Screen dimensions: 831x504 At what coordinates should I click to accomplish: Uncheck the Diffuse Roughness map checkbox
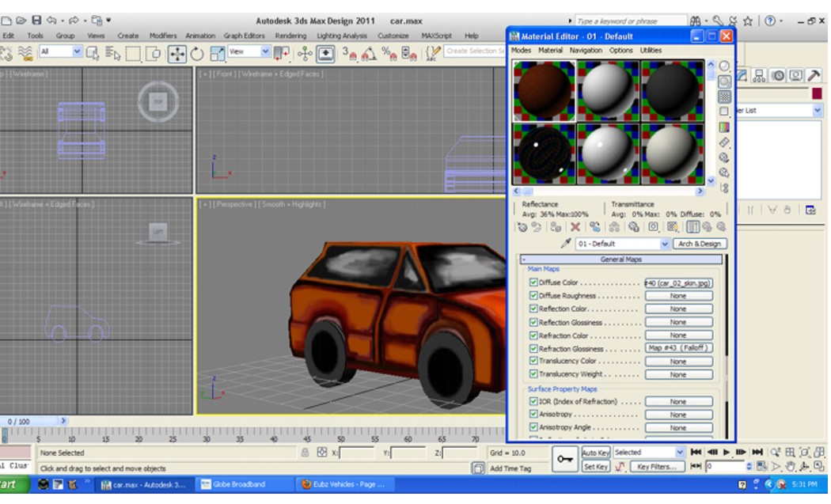(533, 296)
